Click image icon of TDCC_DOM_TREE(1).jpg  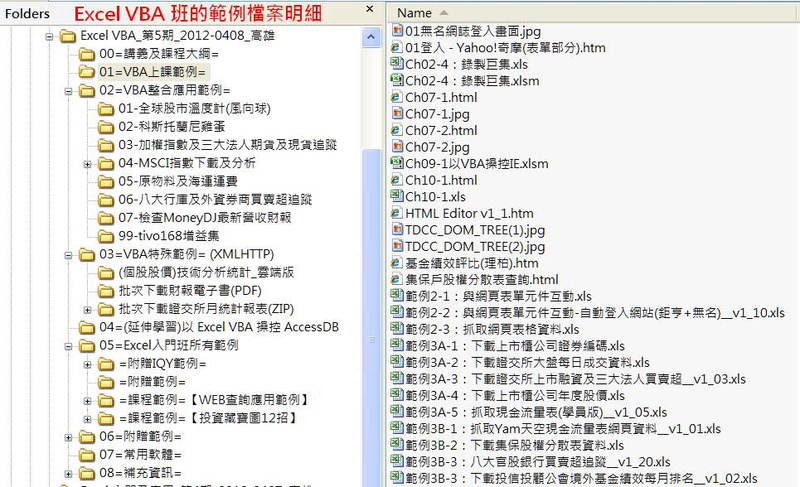point(397,229)
